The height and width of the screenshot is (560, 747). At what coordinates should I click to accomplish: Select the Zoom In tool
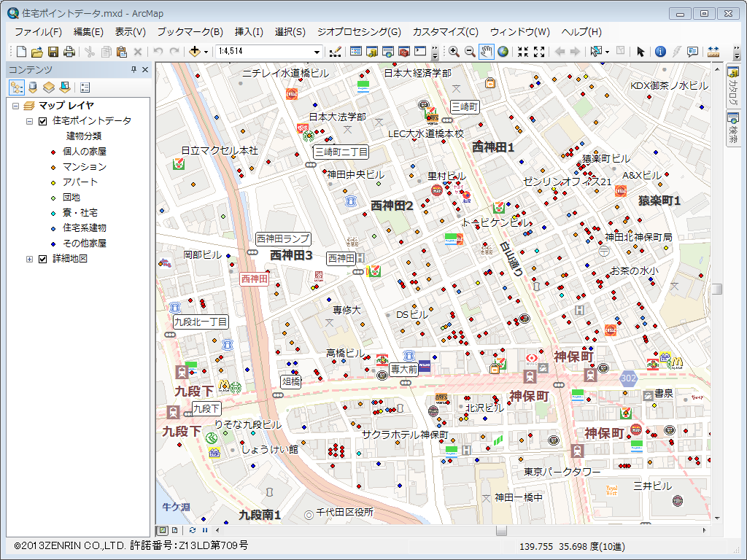[454, 52]
